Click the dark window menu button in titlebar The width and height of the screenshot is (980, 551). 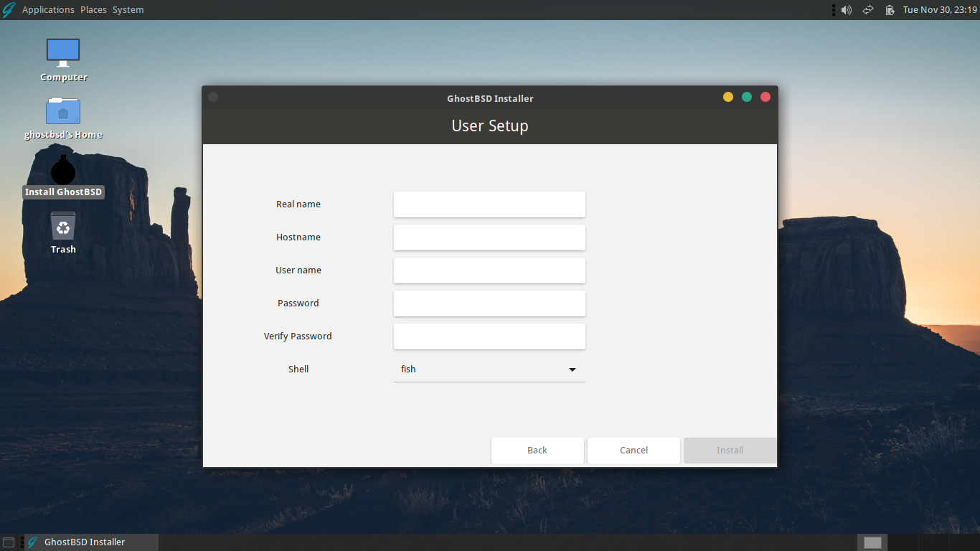(213, 97)
